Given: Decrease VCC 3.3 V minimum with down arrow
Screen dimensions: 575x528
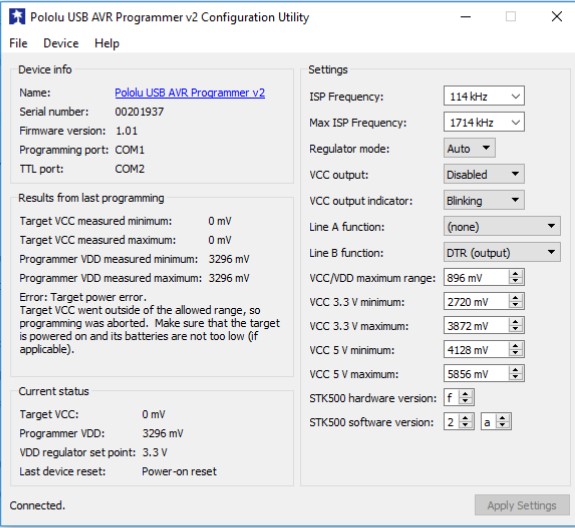Looking at the screenshot, I should point(516,305).
